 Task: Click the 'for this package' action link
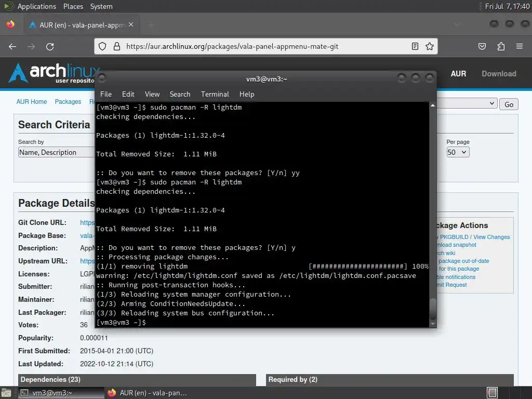459,269
